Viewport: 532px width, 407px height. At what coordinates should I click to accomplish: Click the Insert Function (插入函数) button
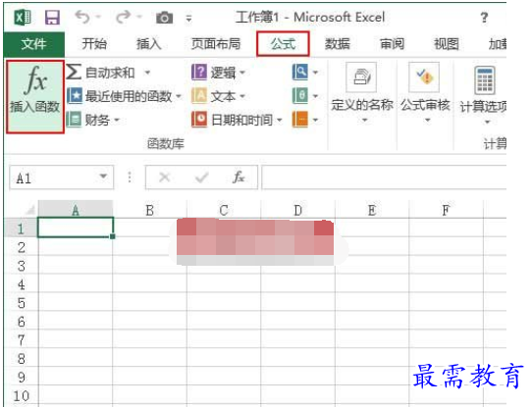pyautogui.click(x=35, y=97)
